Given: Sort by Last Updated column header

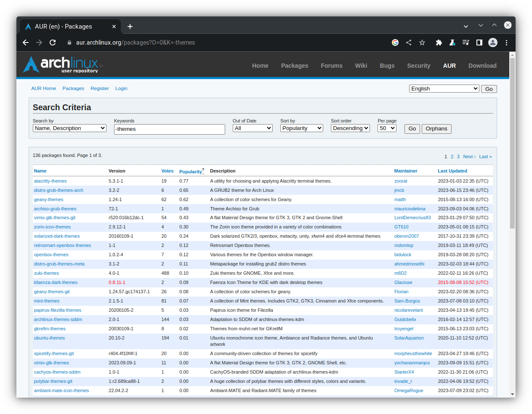Looking at the screenshot, I should point(452,171).
